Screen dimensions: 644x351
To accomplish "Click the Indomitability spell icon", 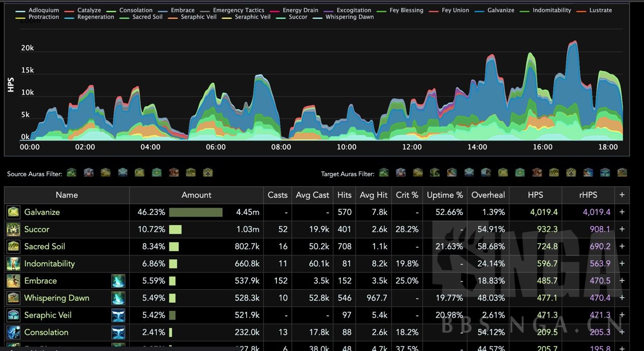I will pos(13,264).
